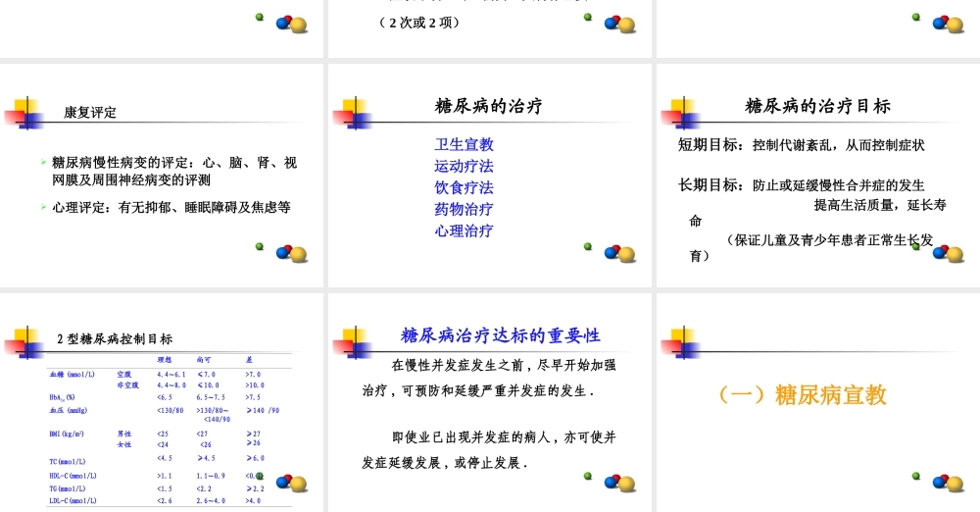Click the LDL-C (mmol/L) row label

click(x=73, y=501)
